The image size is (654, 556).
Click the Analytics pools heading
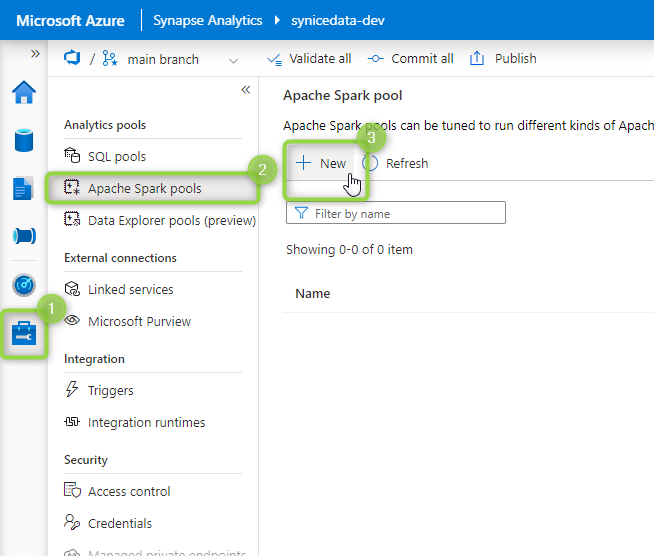[105, 125]
